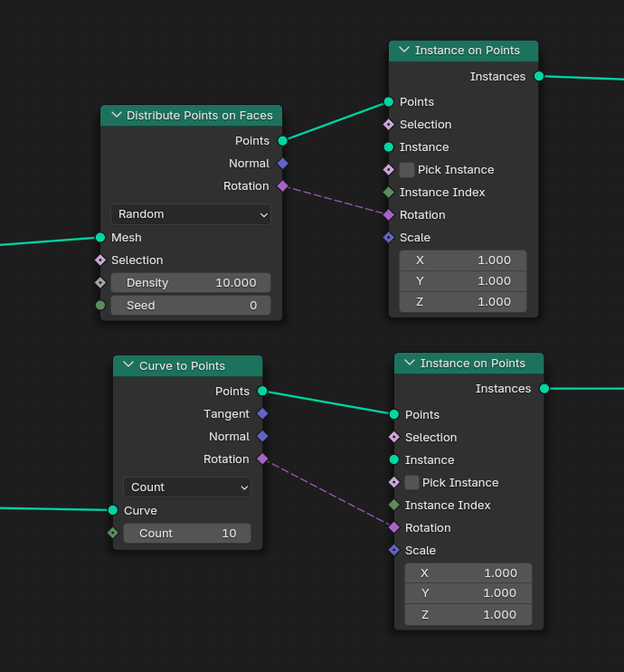Click the Density input socket
The image size is (624, 672).
pyautogui.click(x=100, y=282)
